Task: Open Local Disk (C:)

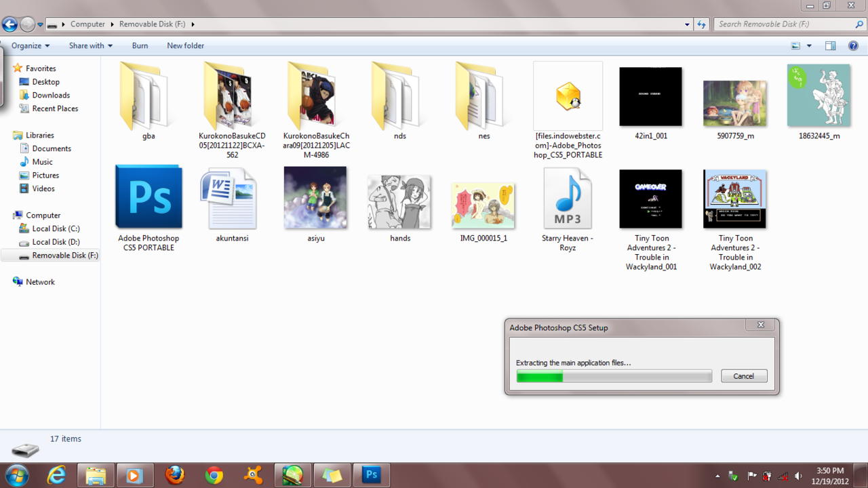Action: pos(56,228)
